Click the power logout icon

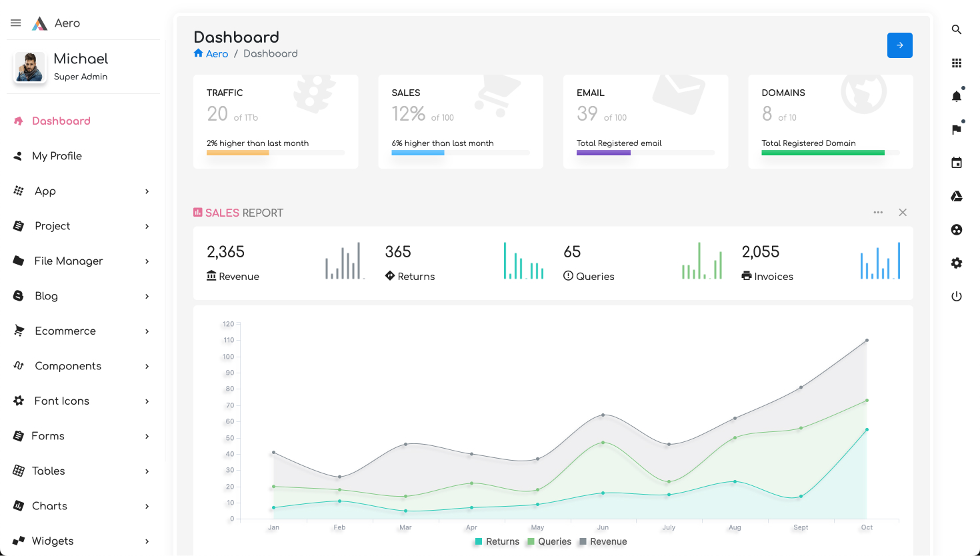957,296
